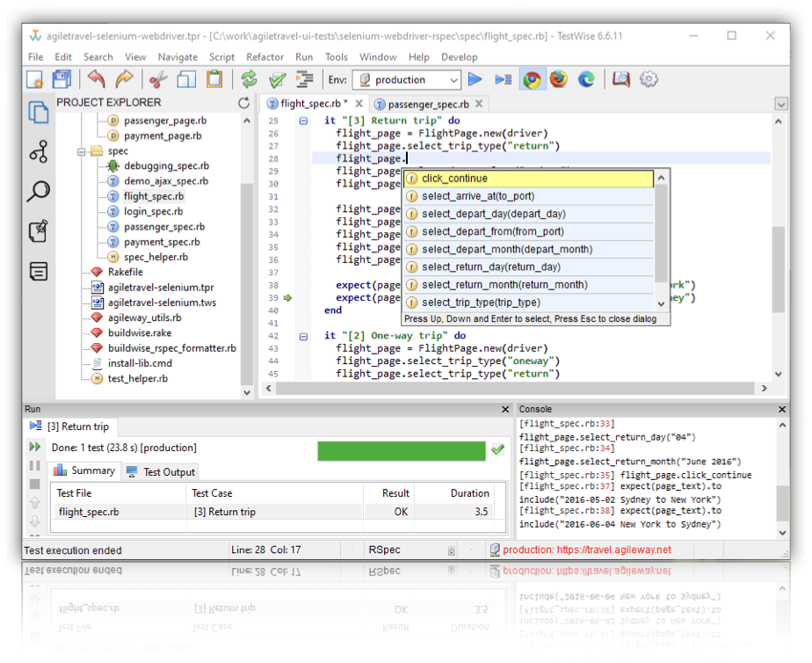Click the New File toolbar icon
This screenshot has height=663, width=812.
coord(34,80)
